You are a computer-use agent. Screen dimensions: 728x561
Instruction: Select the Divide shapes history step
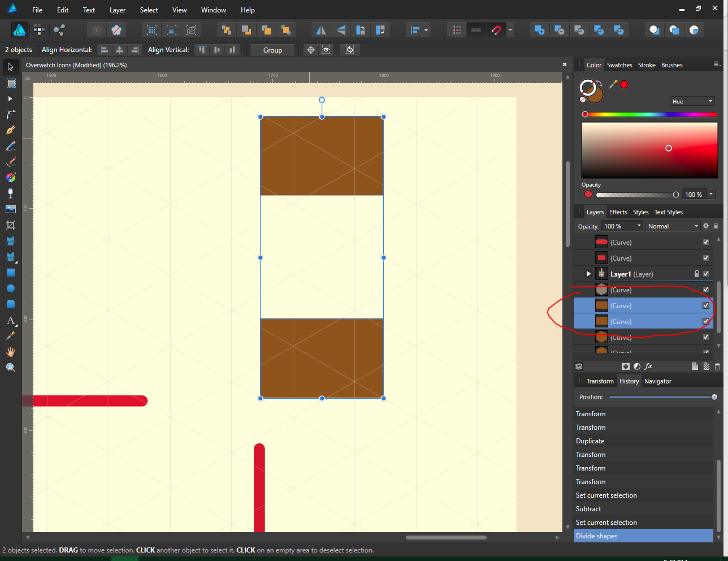click(x=643, y=536)
